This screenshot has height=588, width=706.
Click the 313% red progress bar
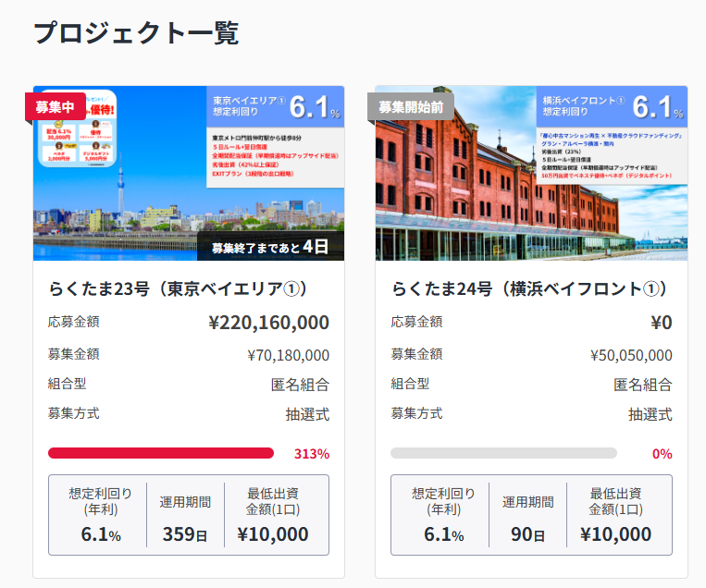pyautogui.click(x=161, y=453)
